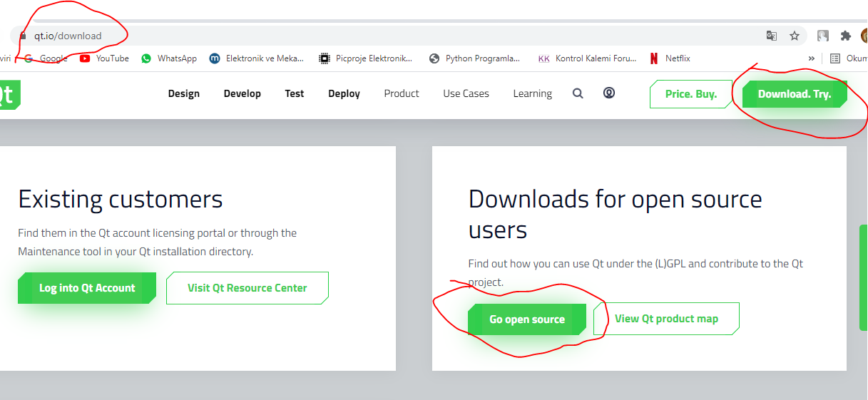Open the Deploy menu

pyautogui.click(x=344, y=93)
